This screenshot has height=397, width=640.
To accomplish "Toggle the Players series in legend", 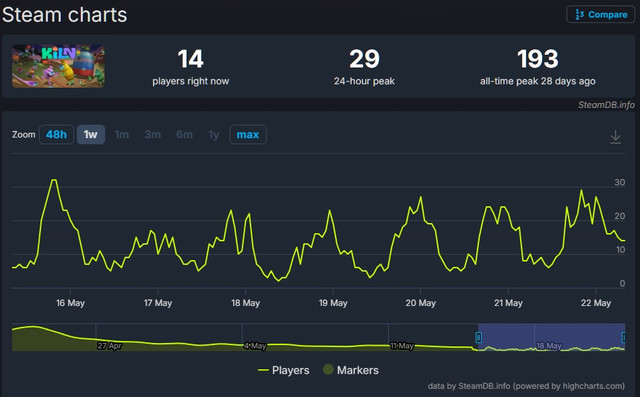I will point(284,370).
